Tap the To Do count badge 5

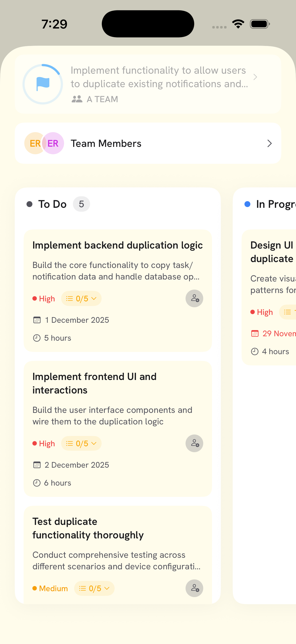(x=81, y=204)
